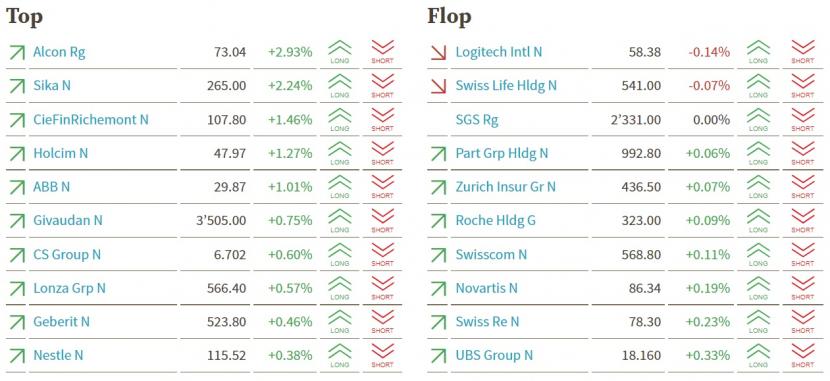Screen dimensions: 830x381
Task: Open the Lonza Grp N stock link
Action: click(x=69, y=288)
